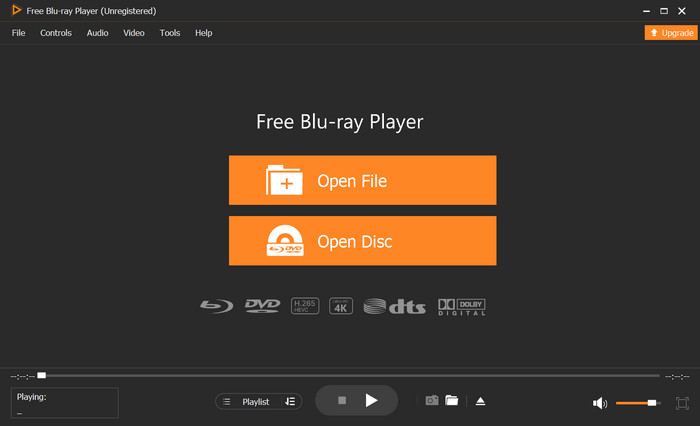
Task: Click the large Open Disc button
Action: pos(362,241)
